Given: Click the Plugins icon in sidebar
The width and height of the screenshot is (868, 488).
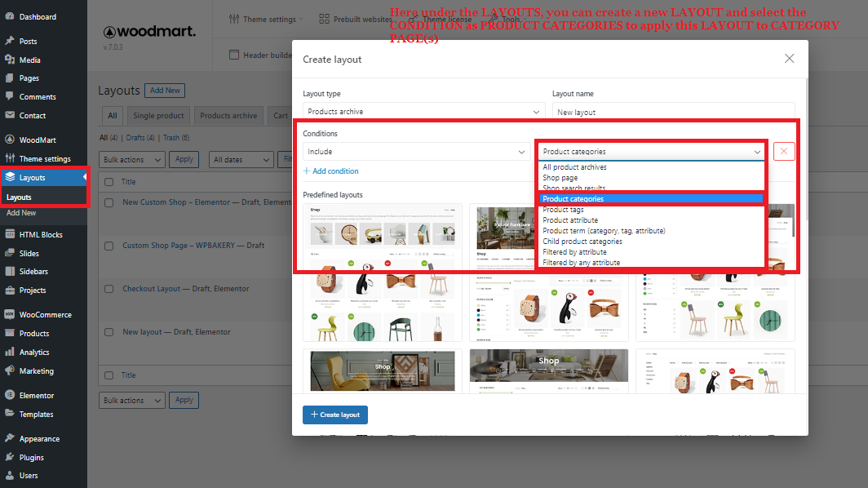Looking at the screenshot, I should (10, 457).
